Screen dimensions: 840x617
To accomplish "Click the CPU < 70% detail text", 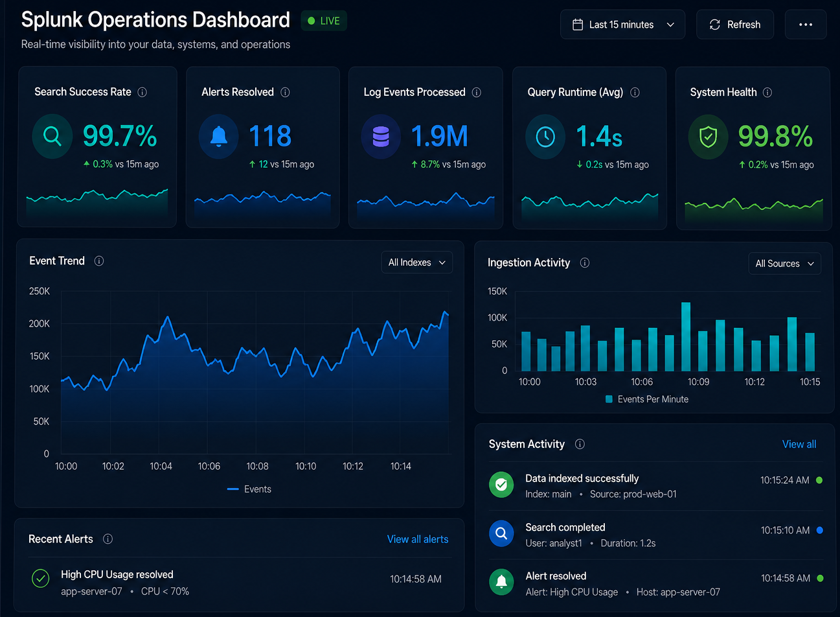I will pos(165,591).
